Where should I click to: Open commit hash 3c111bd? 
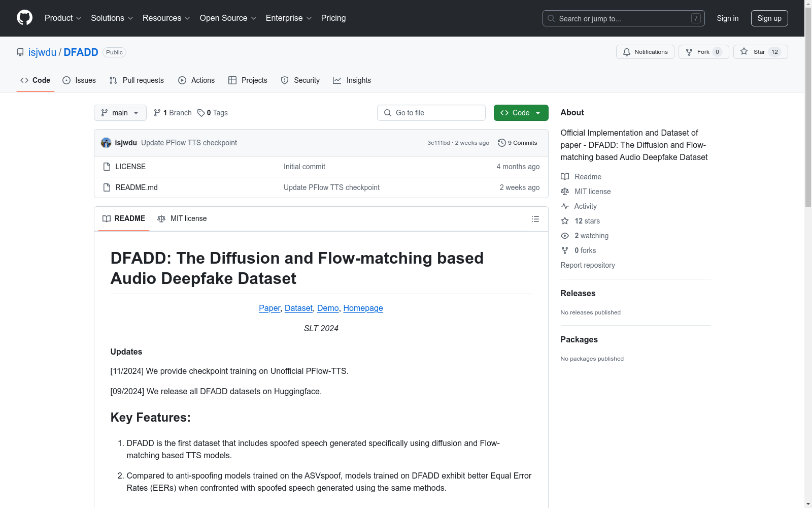click(x=438, y=143)
